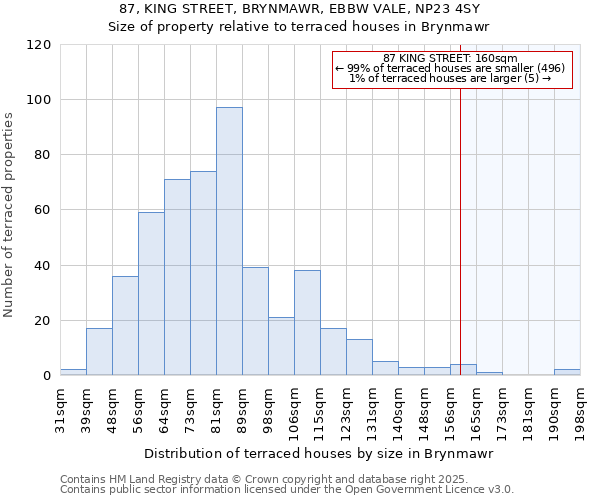Click the 120 y-axis tick label
Image resolution: width=600 pixels, height=500 pixels.
(x=39, y=45)
